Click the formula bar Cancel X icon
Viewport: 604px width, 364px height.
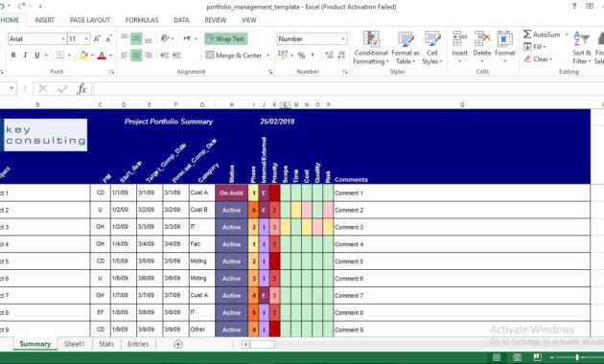tap(43, 89)
